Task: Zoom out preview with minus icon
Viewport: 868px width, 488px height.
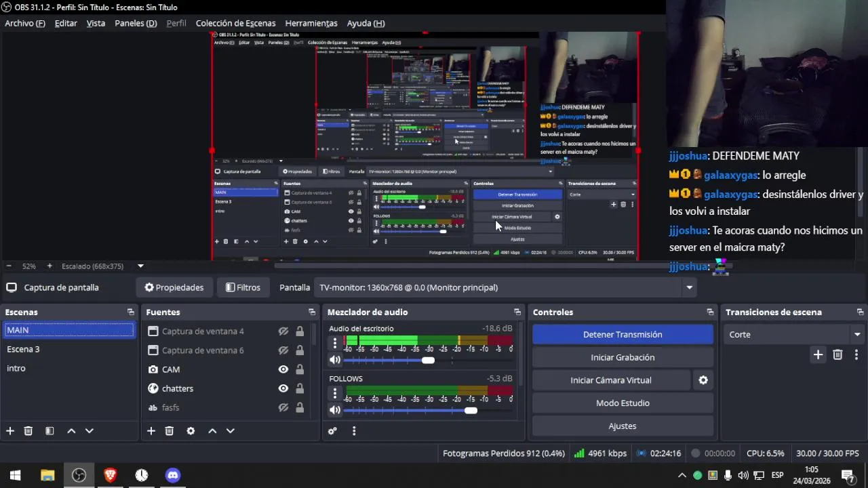Action: tap(9, 266)
